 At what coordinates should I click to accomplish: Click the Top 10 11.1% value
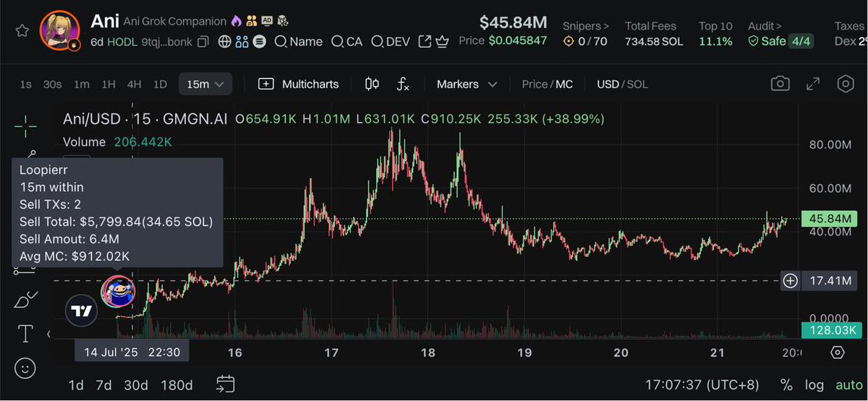coord(715,41)
